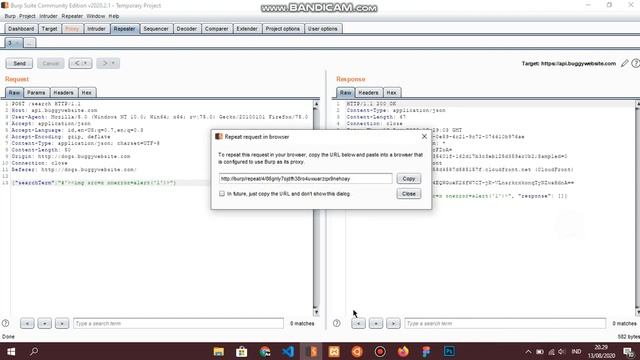The height and width of the screenshot is (360, 640).
Task: Open File Explorer from the taskbar
Action: (x=218, y=351)
